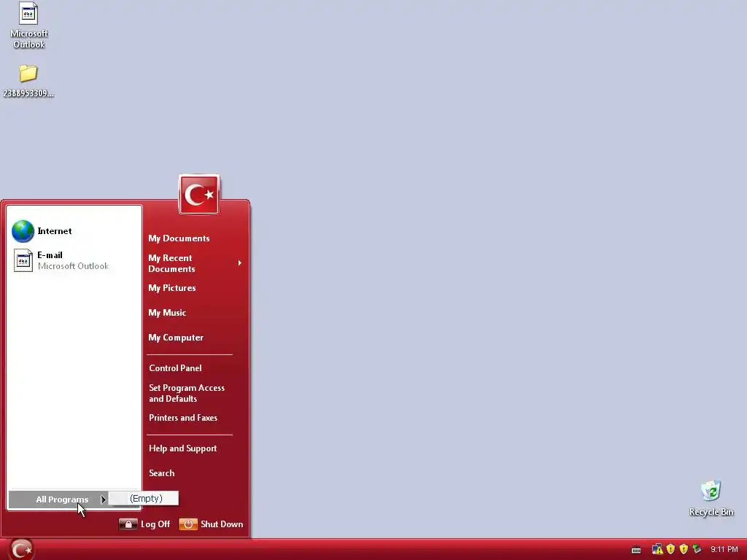Launch Internet from the Start menu
The height and width of the screenshot is (560, 747).
(x=74, y=231)
